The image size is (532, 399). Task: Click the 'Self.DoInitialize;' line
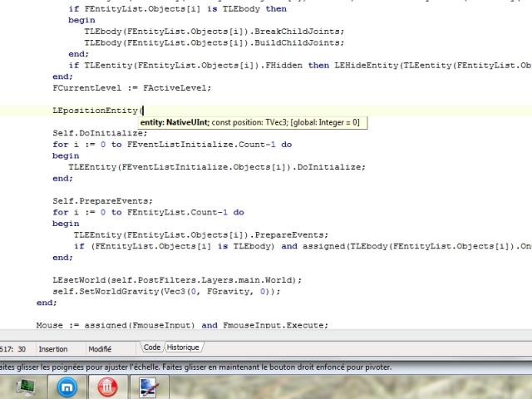(x=100, y=133)
